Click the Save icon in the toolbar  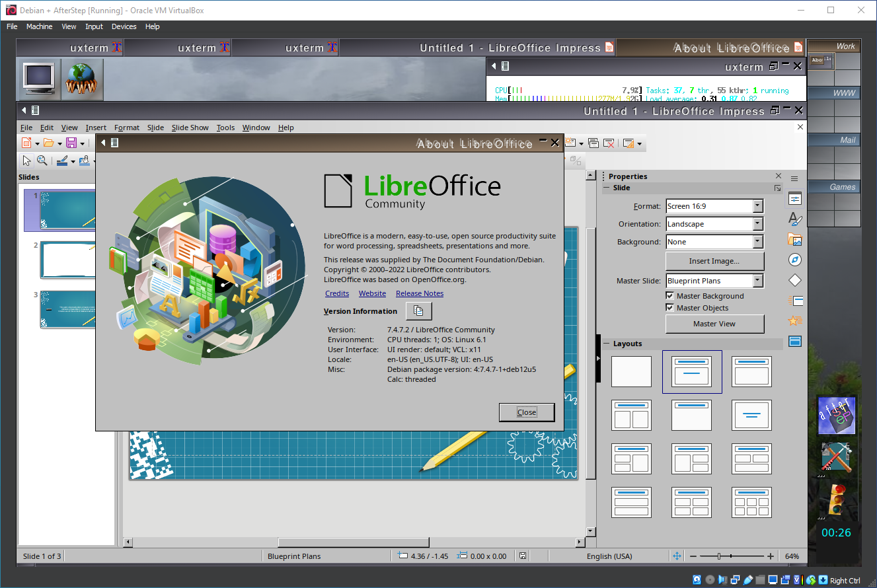coord(71,143)
